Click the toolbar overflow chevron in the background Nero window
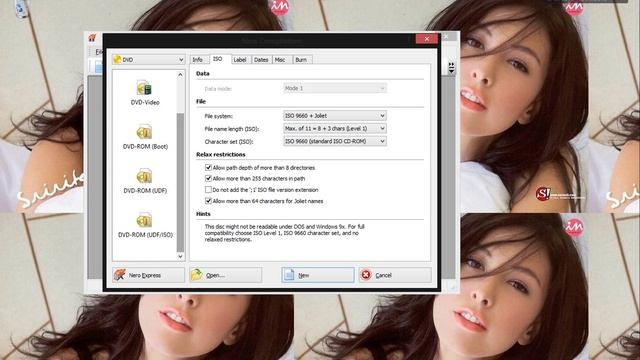 (x=451, y=68)
